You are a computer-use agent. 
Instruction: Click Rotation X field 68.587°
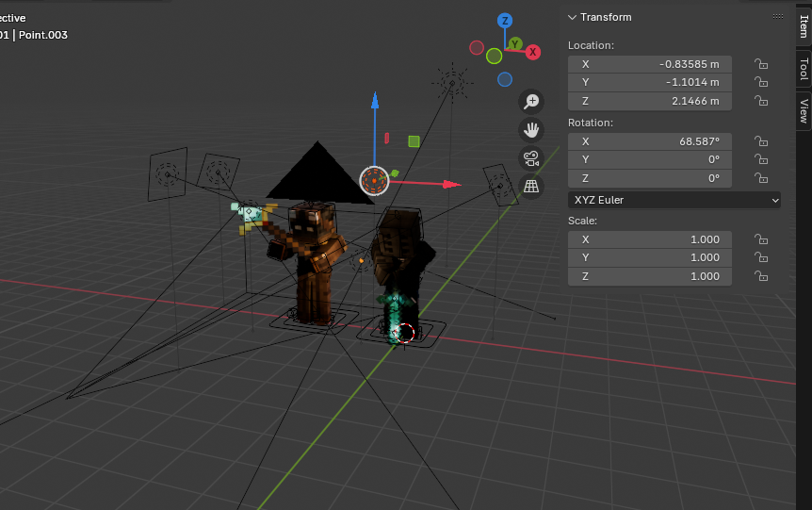coord(650,141)
